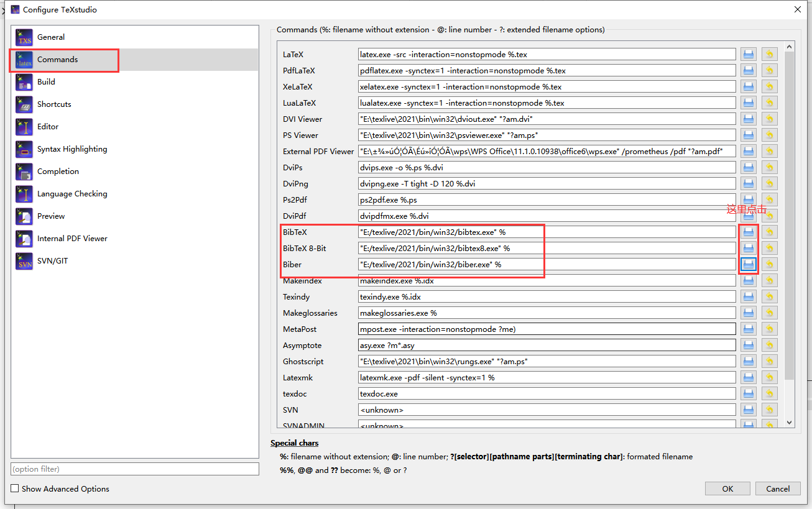The height and width of the screenshot is (509, 812).
Task: Open the Completion settings page
Action: (x=134, y=172)
